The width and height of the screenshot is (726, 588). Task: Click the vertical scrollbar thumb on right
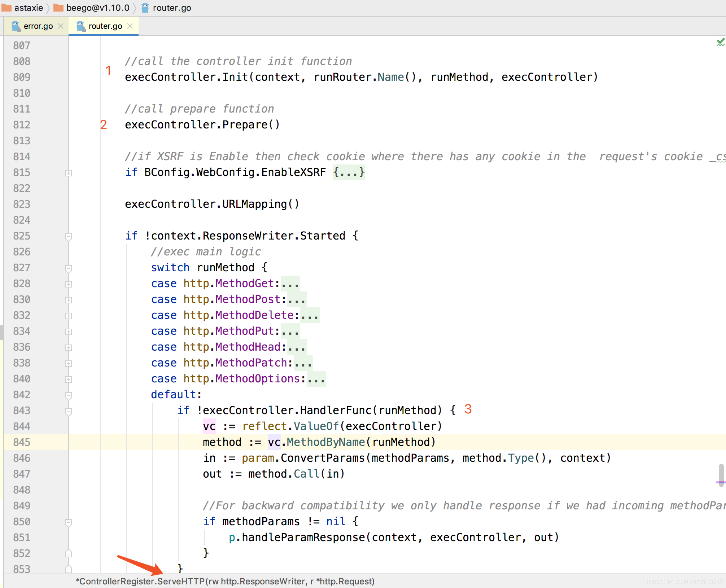pyautogui.click(x=721, y=475)
